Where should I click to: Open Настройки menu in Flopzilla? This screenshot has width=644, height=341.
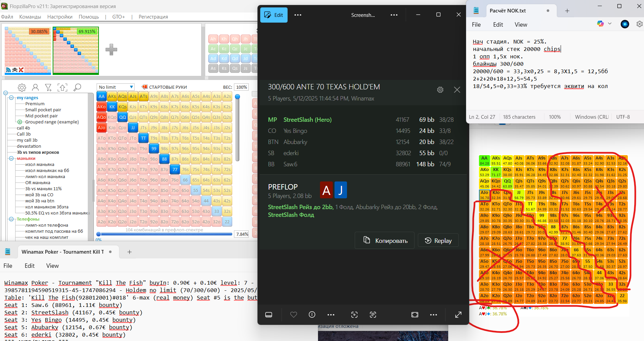tap(60, 17)
